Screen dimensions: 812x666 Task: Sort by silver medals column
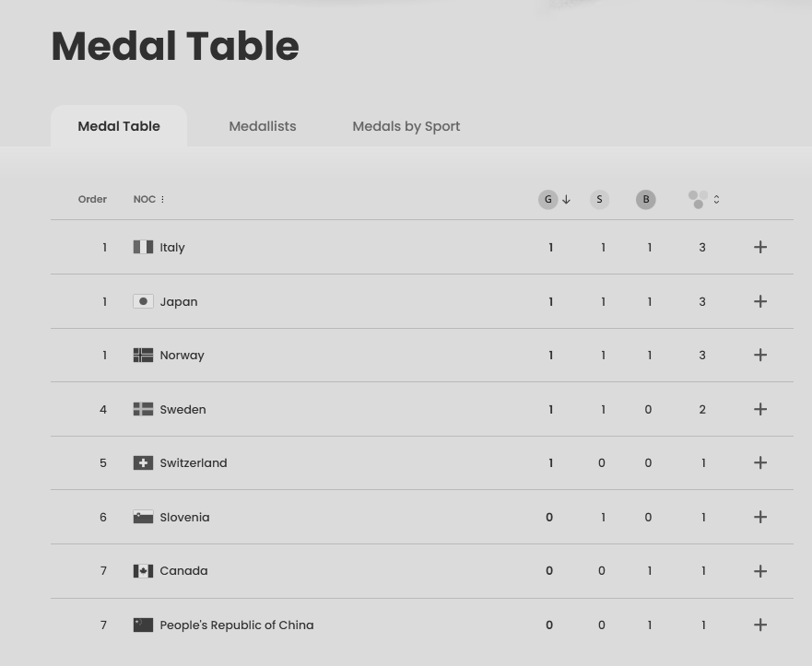click(x=599, y=199)
